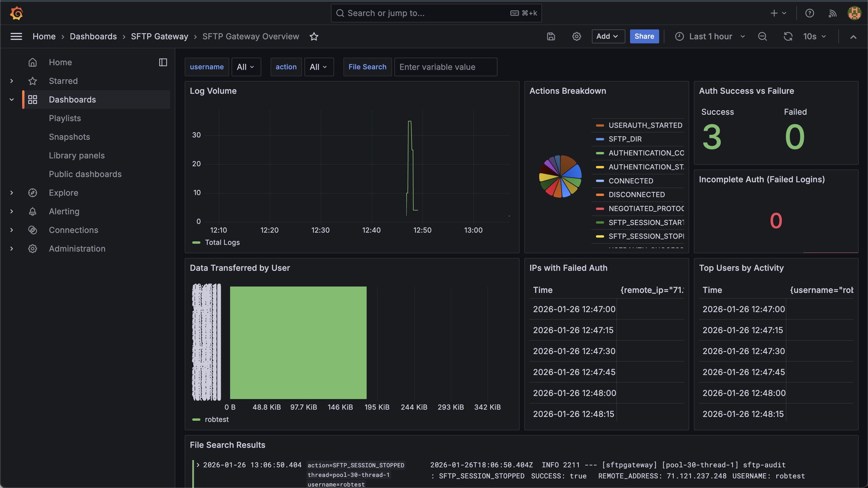Open dashboard settings via the gear icon
This screenshot has width=868, height=488.
pos(576,36)
